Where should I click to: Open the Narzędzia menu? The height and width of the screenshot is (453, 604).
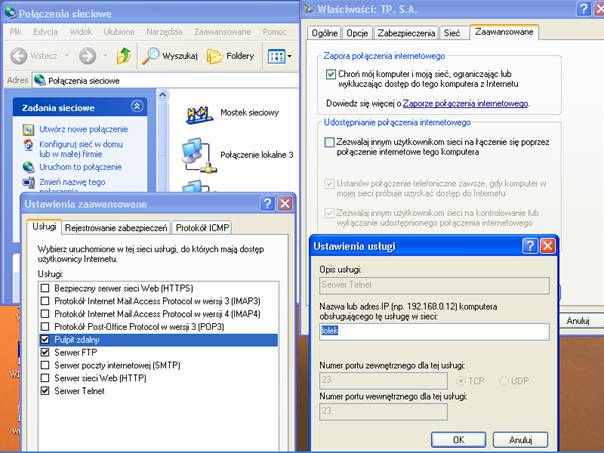(165, 32)
